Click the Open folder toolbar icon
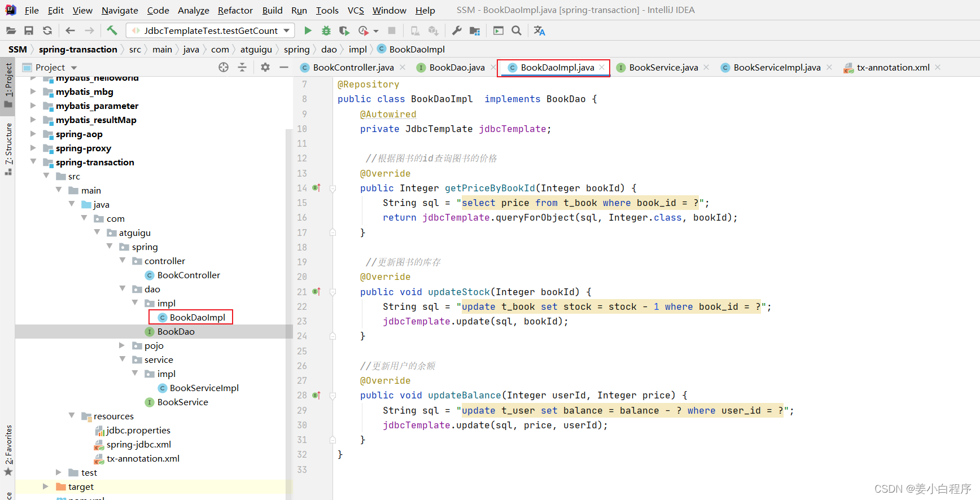This screenshot has height=500, width=980. pos(11,30)
